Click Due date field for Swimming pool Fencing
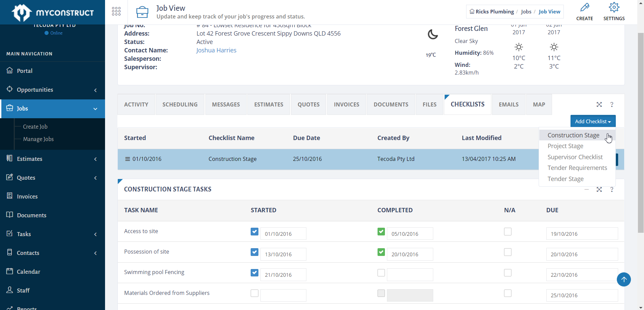This screenshot has width=644, height=310. pos(582,274)
